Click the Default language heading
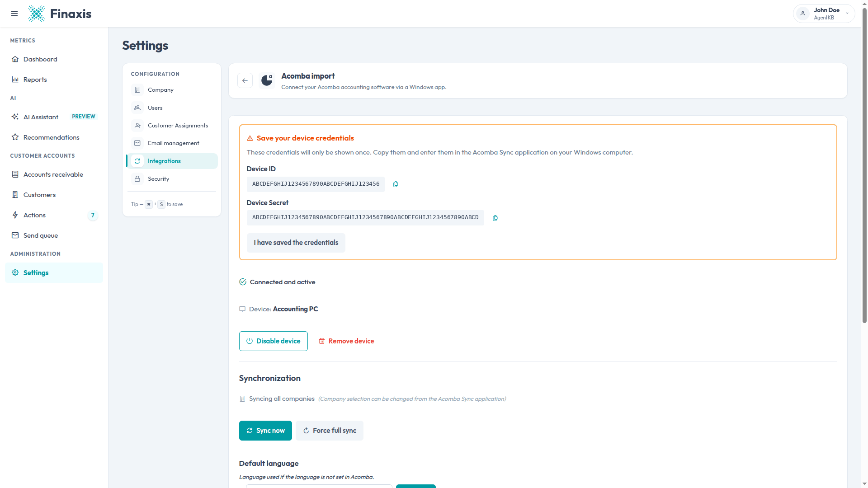This screenshot has height=488, width=868. point(269,464)
